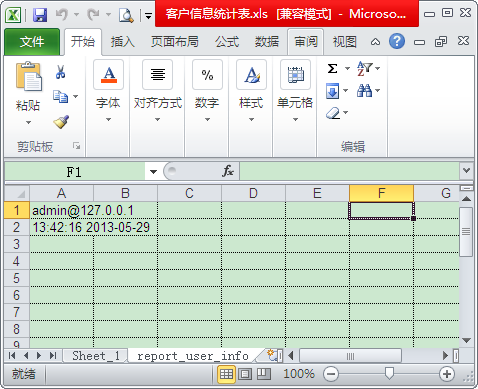Click the Cut scissors icon
The width and height of the screenshot is (478, 389).
(60, 72)
